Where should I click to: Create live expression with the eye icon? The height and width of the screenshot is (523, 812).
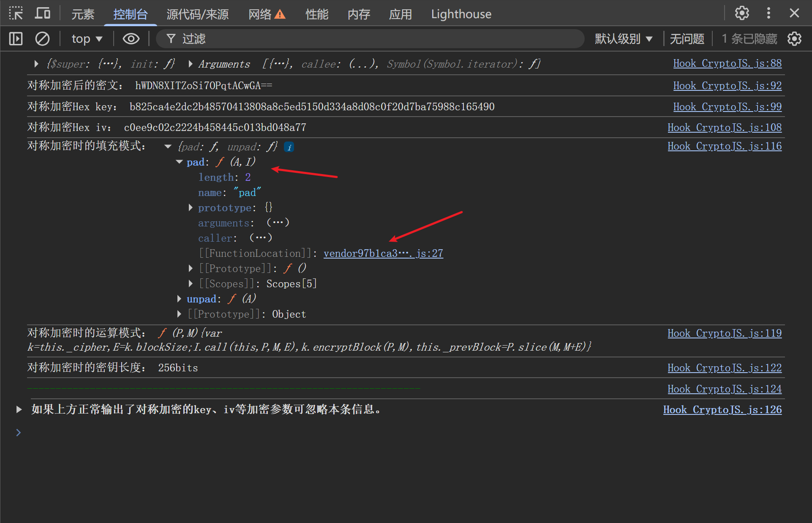pyautogui.click(x=131, y=39)
